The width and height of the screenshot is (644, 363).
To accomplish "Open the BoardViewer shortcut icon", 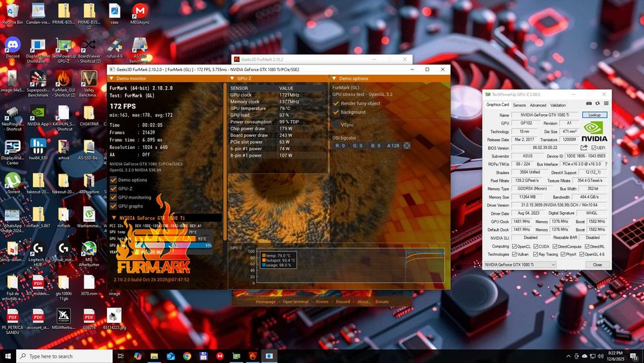I will click(89, 50).
